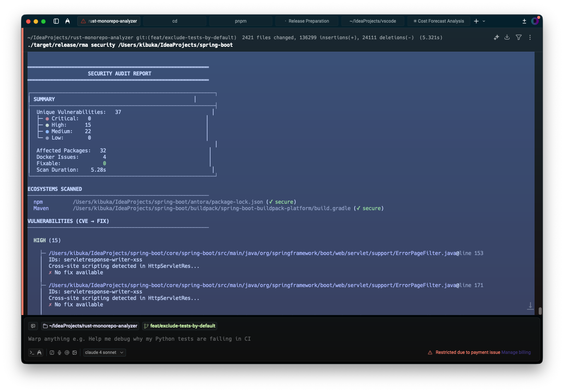Click the plus-minus icon in title bar
The width and height of the screenshot is (564, 392).
pos(524,21)
